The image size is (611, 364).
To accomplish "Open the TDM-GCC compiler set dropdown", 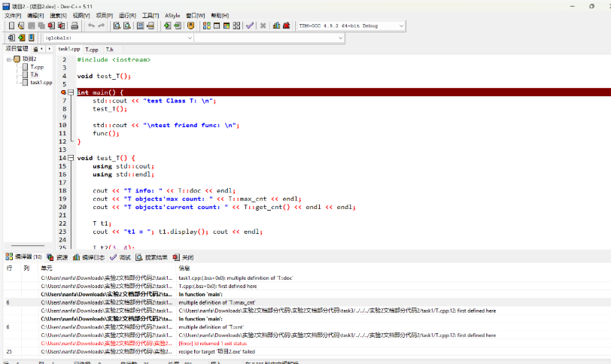I will click(x=401, y=26).
